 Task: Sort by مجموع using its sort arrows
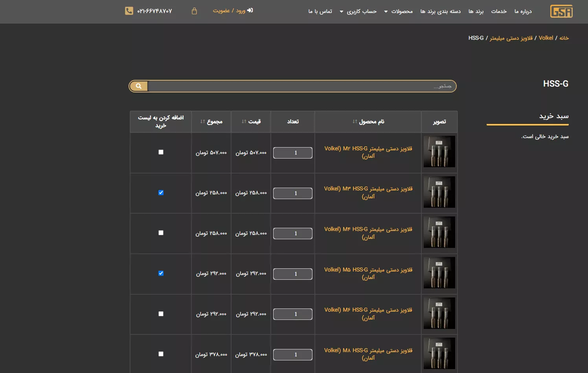(203, 122)
